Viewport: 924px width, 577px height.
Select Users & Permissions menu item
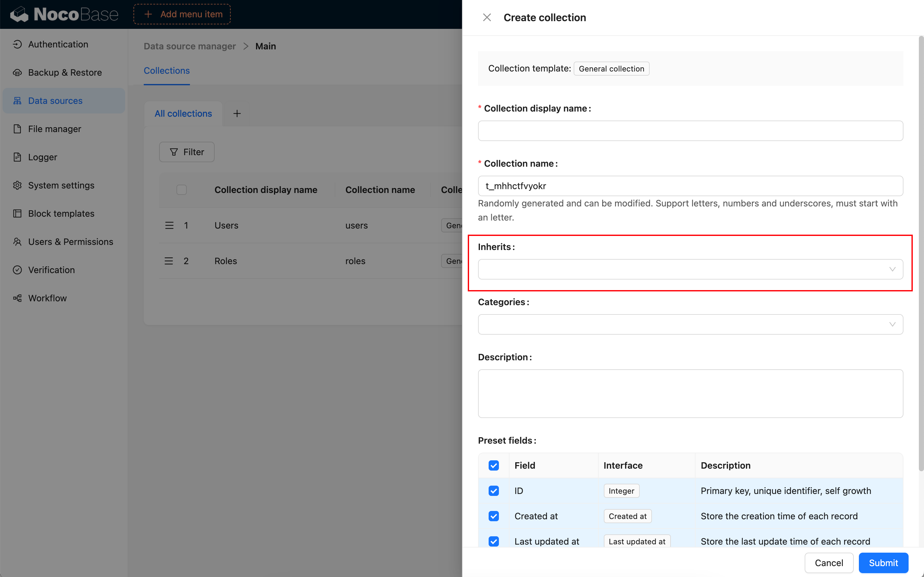pos(71,242)
